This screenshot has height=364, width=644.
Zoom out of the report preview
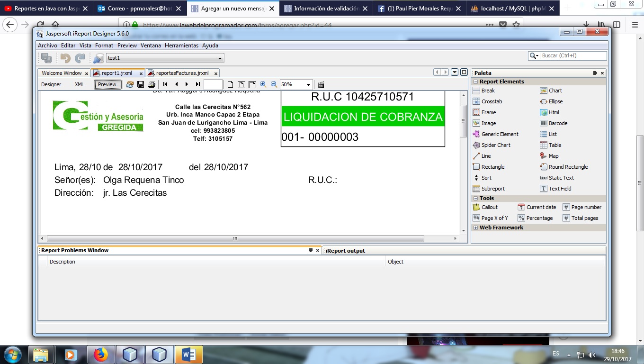click(x=274, y=84)
